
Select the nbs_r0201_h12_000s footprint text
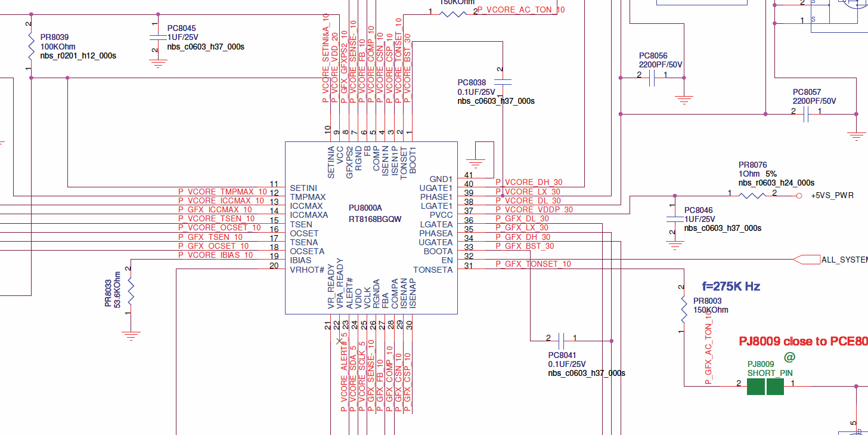tap(78, 55)
